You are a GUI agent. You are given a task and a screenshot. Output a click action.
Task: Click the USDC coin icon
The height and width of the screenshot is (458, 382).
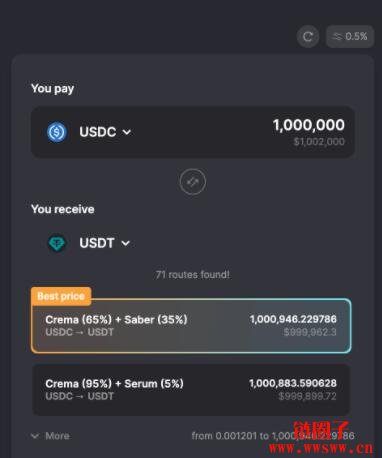click(x=57, y=132)
